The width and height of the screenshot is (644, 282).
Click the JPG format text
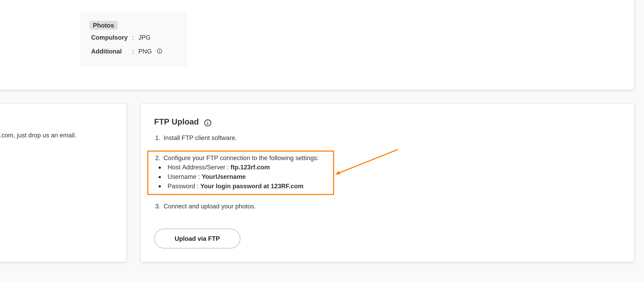point(144,37)
